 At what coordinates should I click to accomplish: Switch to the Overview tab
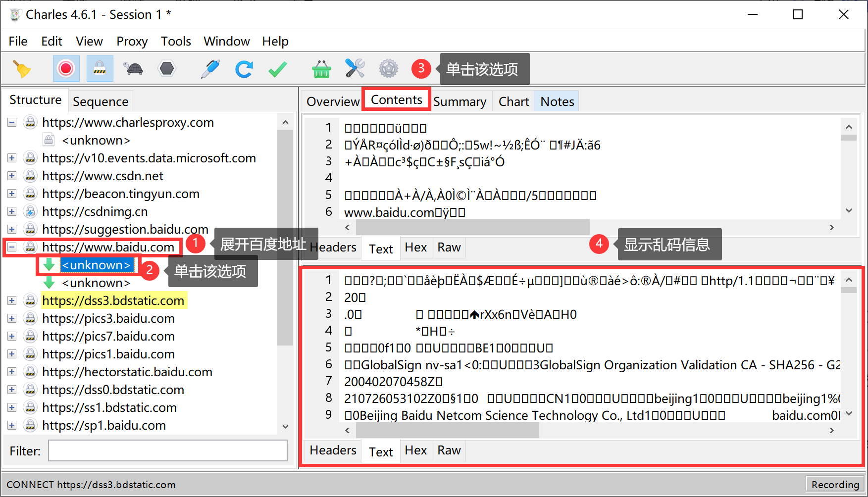coord(333,101)
